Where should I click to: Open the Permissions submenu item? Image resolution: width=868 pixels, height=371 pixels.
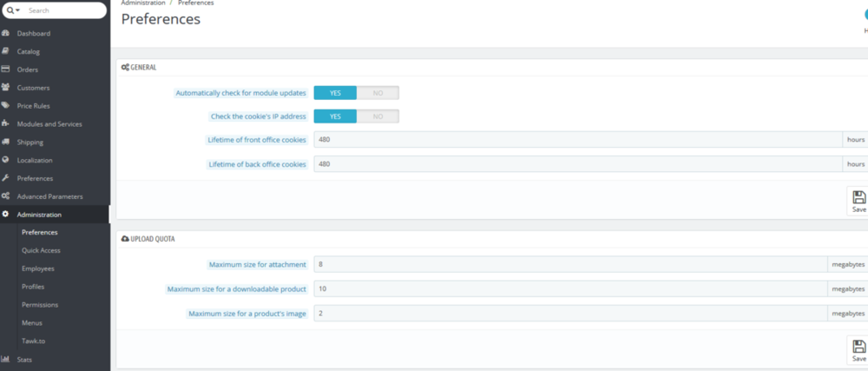tap(40, 305)
